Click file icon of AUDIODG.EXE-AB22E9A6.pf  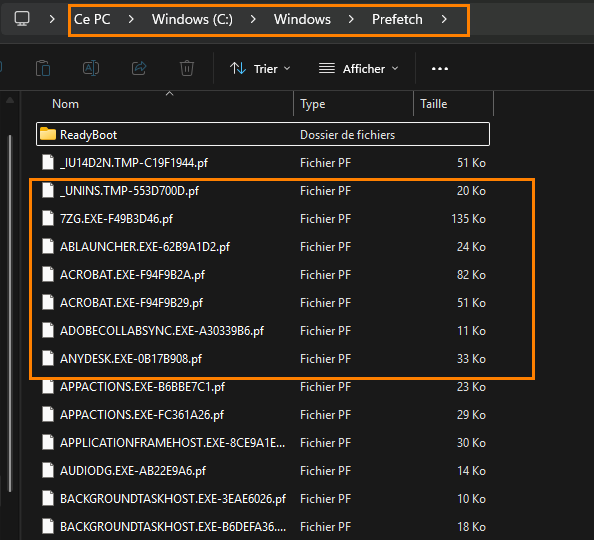48,470
